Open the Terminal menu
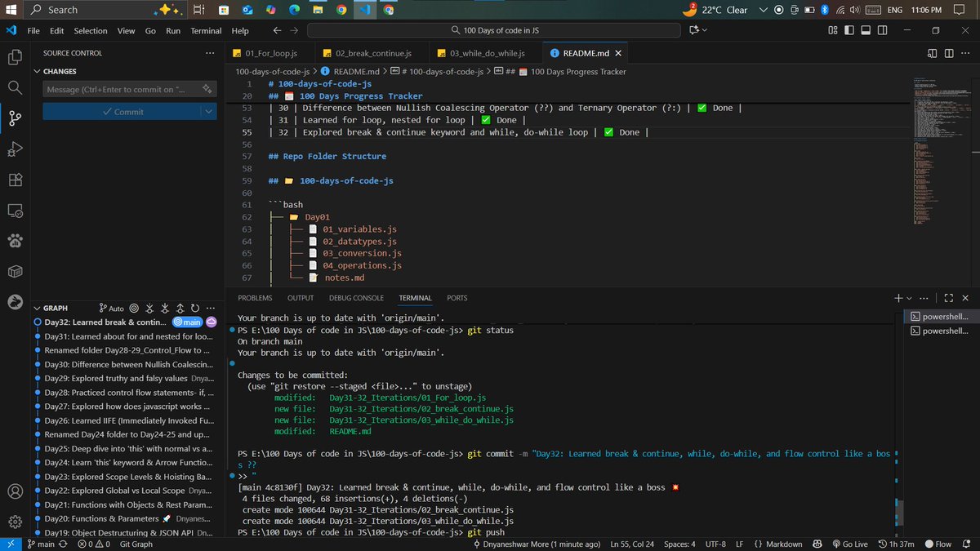 point(206,30)
